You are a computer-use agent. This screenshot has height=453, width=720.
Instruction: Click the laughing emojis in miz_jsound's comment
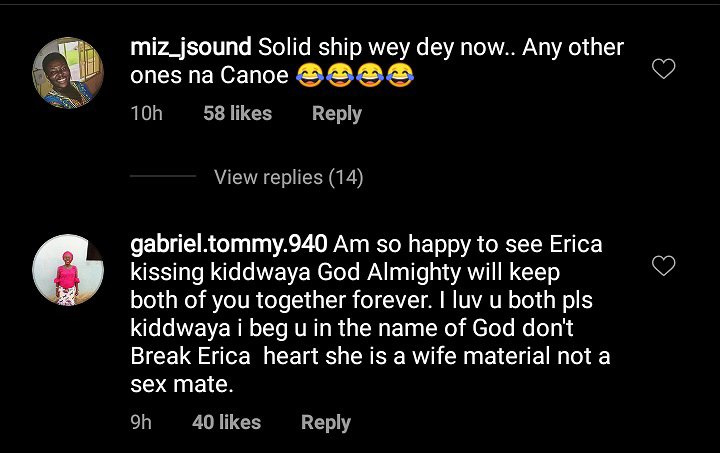pos(356,77)
